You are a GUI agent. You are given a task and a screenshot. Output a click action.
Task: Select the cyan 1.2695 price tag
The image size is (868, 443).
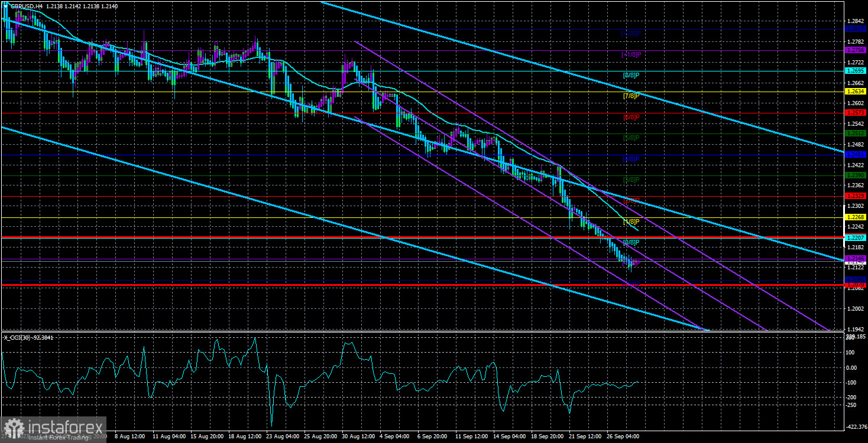coord(856,71)
